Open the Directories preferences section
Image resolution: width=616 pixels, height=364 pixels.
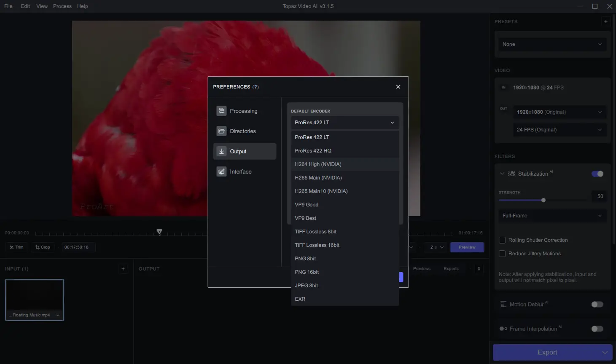click(x=245, y=131)
